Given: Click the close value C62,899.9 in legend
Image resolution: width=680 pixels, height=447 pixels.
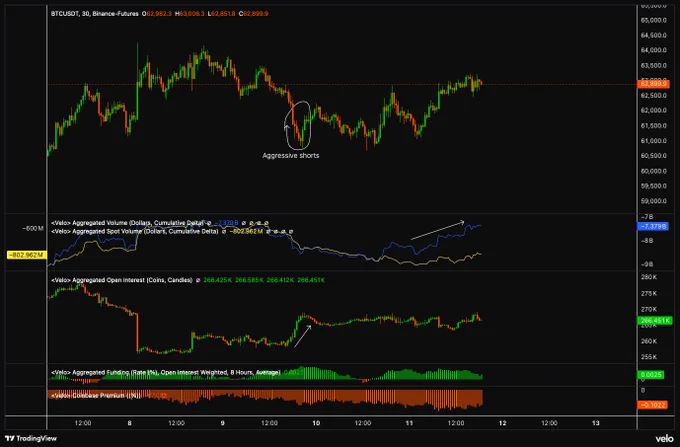Looking at the screenshot, I should [254, 14].
